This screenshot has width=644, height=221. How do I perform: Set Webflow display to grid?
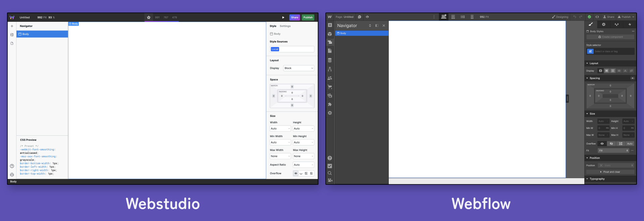[613, 71]
